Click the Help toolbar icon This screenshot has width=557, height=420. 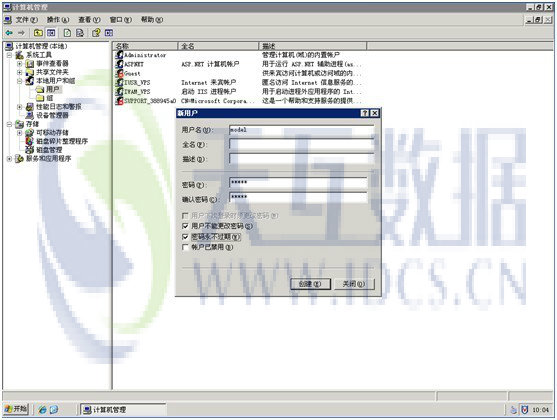(96, 33)
